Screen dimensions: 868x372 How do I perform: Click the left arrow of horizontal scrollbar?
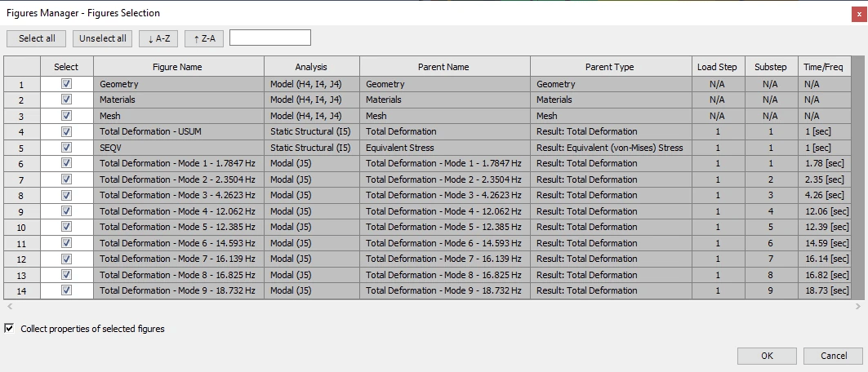tap(10, 306)
